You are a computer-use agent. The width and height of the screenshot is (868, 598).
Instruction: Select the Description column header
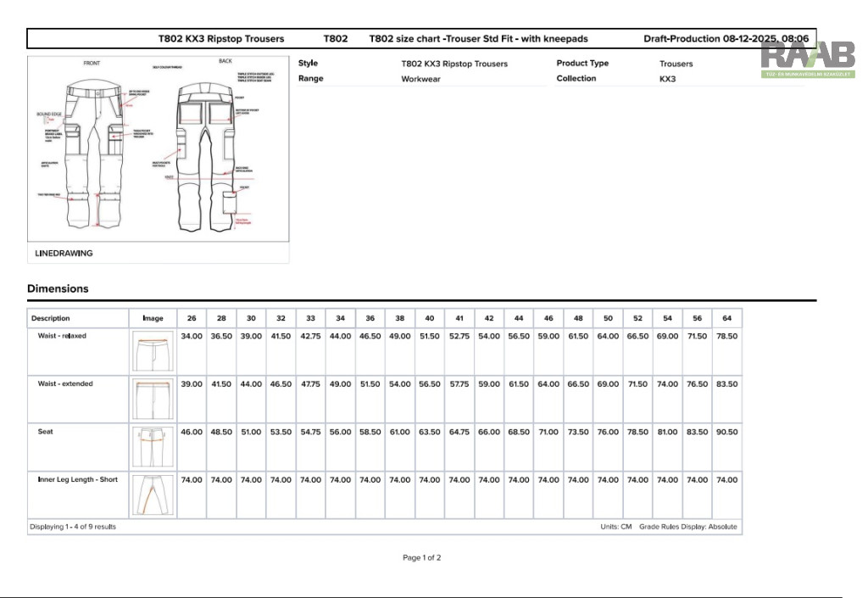tap(51, 319)
